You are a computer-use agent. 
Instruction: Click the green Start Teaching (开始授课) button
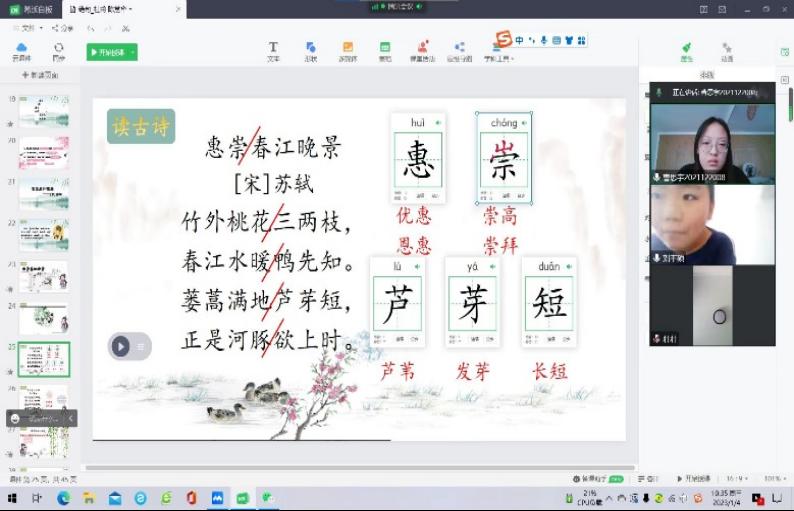[x=107, y=52]
